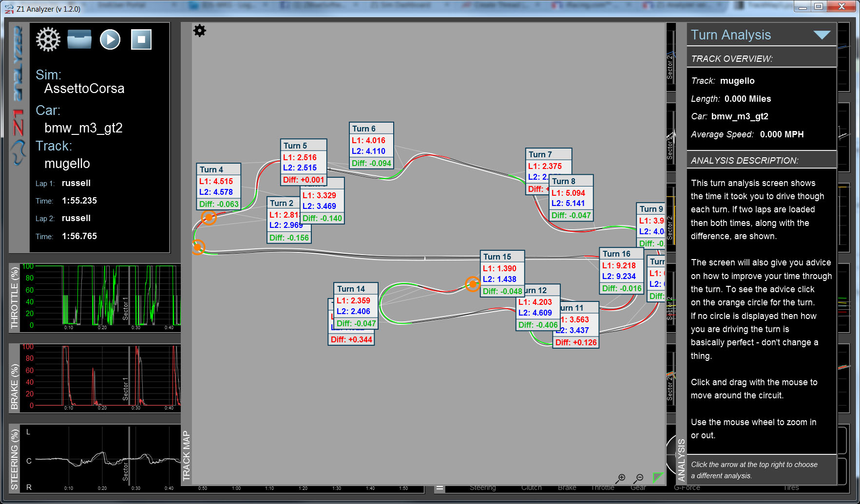Zoom in with the magnifier plus icon
Screen dimensions: 860x504
click(620, 479)
